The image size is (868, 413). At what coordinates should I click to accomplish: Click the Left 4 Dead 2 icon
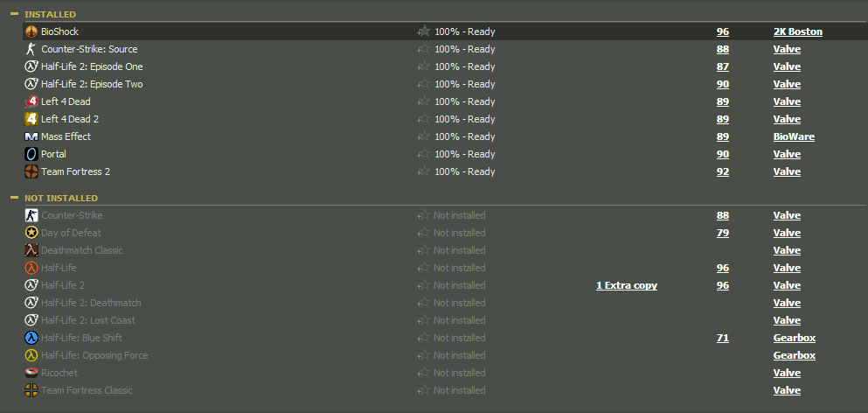[31, 119]
